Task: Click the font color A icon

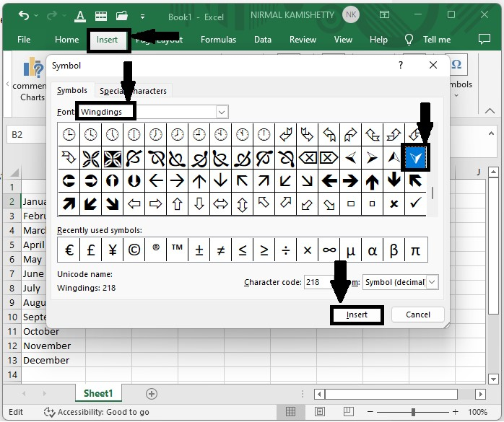Action: click(x=80, y=16)
